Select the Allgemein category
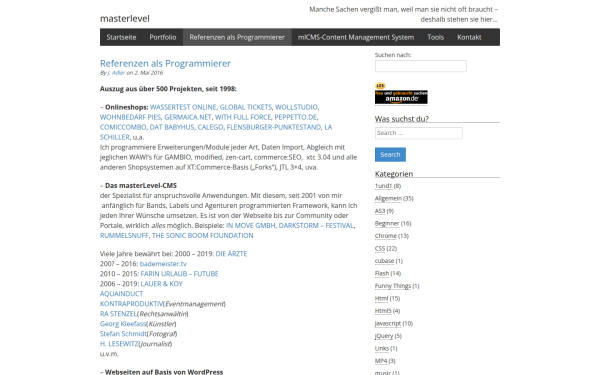 click(388, 198)
